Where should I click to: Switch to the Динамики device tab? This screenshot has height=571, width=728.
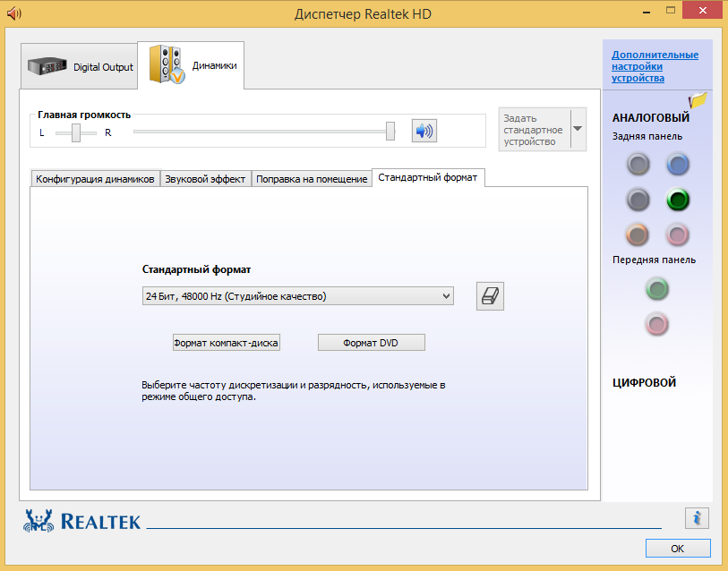[191, 65]
